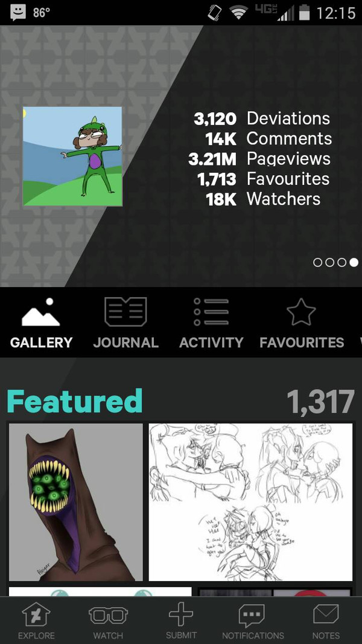Open the Featured gallery heading
The height and width of the screenshot is (644, 362).
(x=75, y=401)
